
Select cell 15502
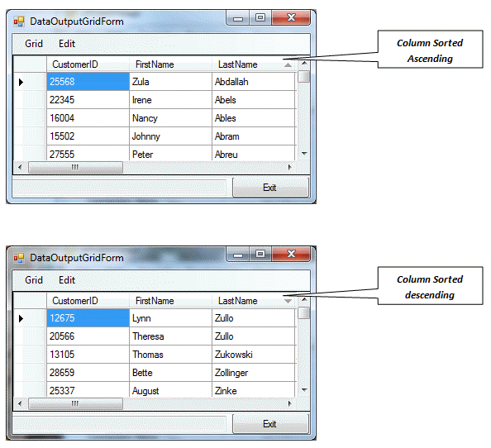88,136
